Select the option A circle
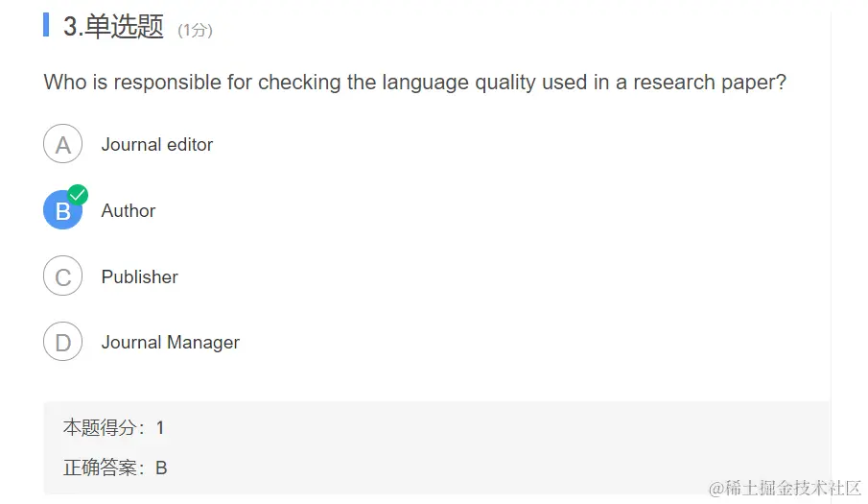 click(62, 144)
